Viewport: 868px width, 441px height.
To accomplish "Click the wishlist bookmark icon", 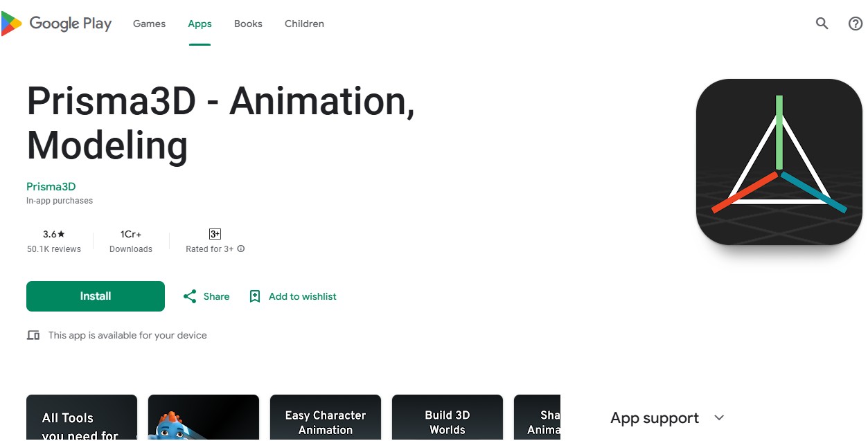I will click(x=255, y=296).
